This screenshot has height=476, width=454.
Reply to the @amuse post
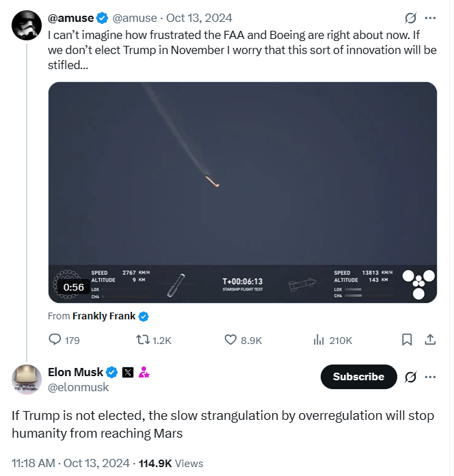[55, 340]
